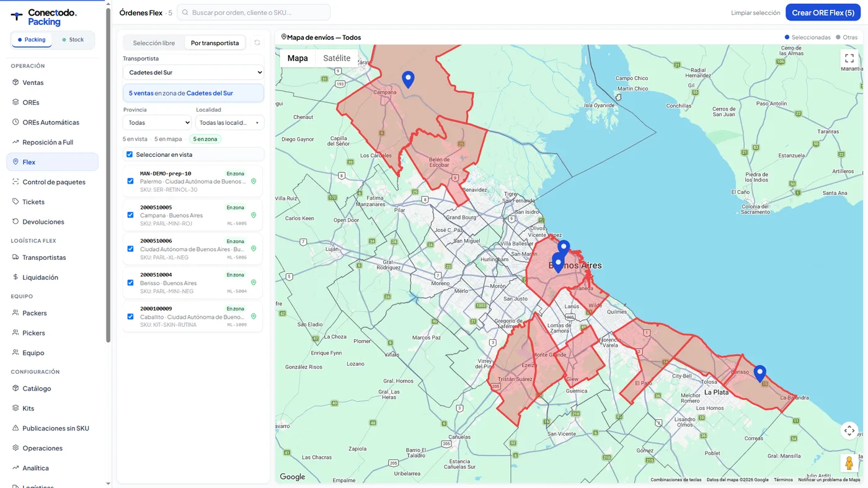Switch to Selección libre tab
The height and width of the screenshot is (488, 868).
(x=154, y=43)
